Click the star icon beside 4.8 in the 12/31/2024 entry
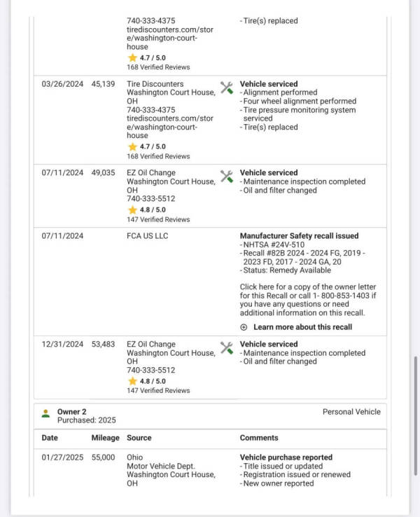This screenshot has height=517, width=420. (x=132, y=381)
